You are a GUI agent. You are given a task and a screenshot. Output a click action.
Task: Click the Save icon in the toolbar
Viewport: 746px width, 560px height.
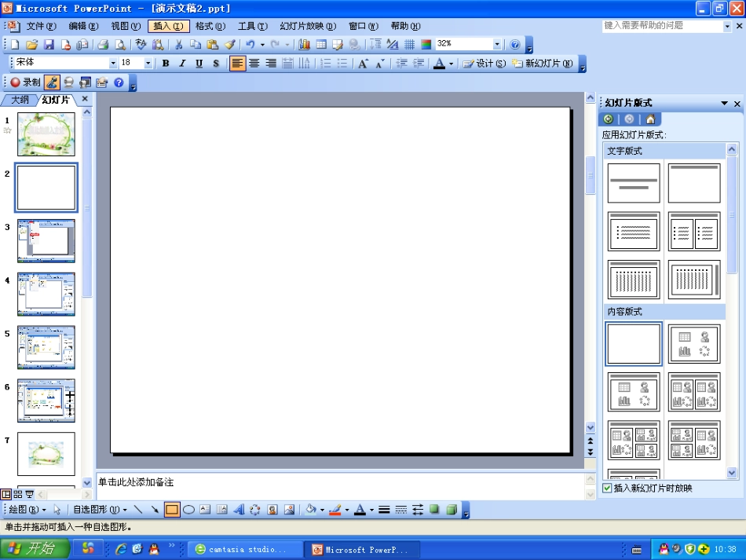click(x=49, y=44)
